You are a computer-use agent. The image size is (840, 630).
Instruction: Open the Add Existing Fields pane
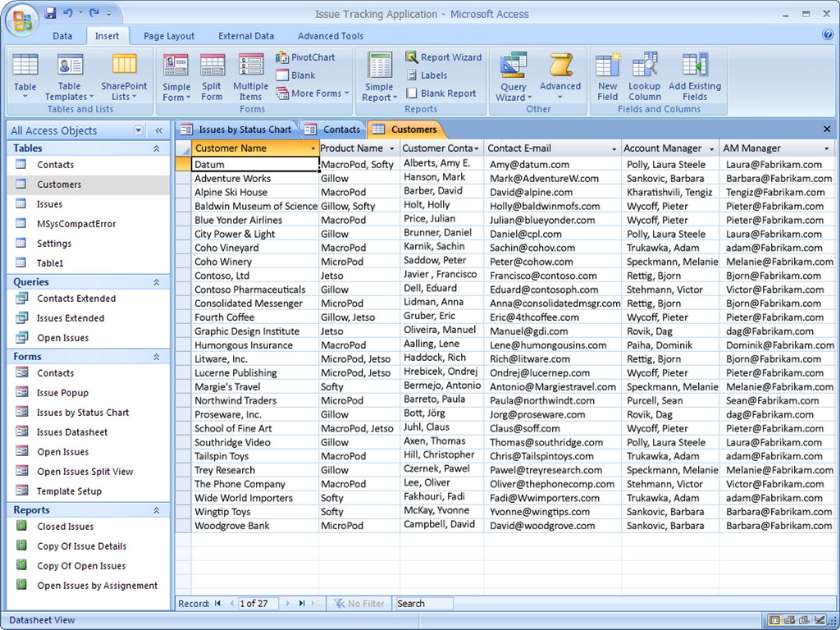(695, 74)
